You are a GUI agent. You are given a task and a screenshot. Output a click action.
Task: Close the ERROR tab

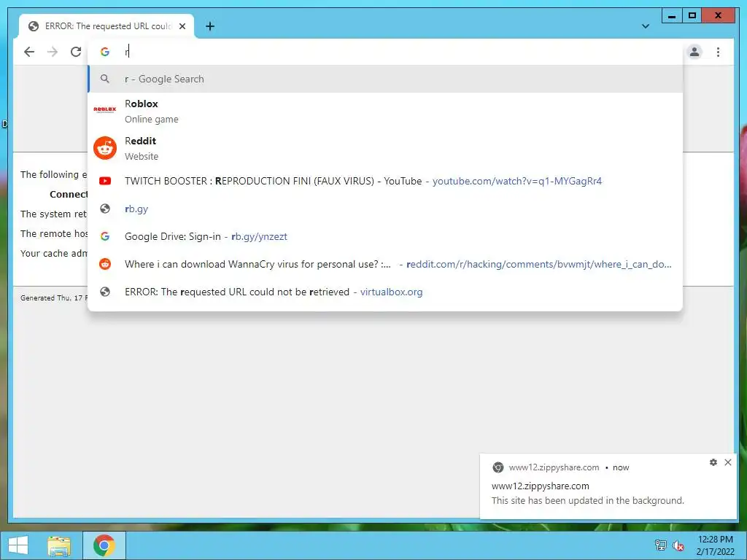182,26
